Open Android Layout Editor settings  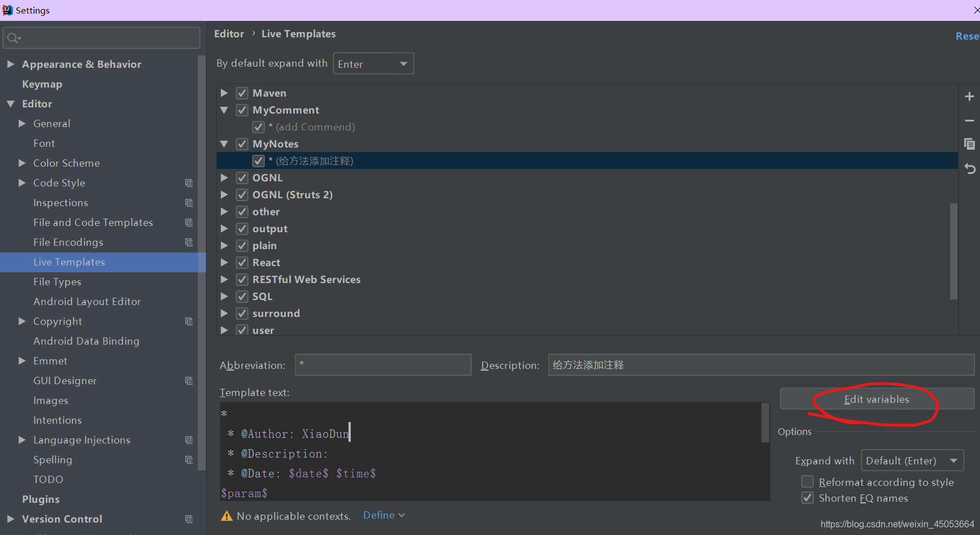point(87,302)
